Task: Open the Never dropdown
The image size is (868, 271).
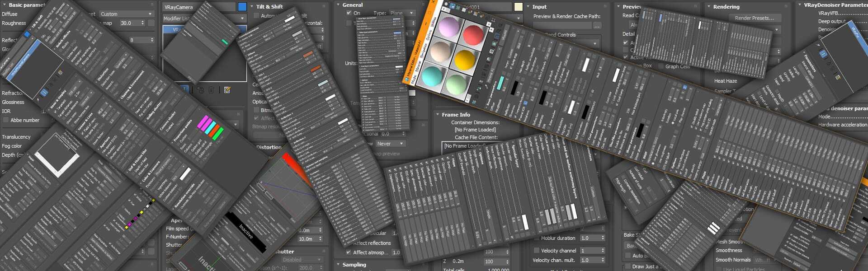Action: 390,144
